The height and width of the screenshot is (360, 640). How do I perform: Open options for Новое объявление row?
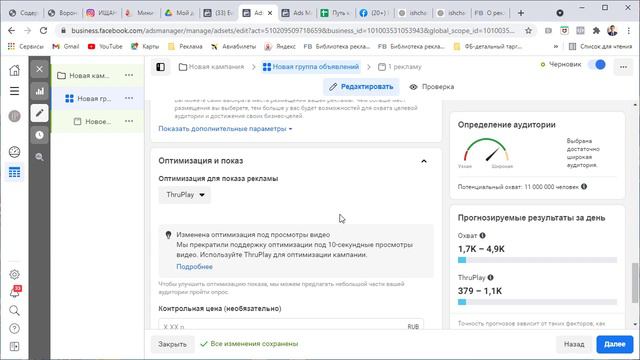pyautogui.click(x=129, y=121)
